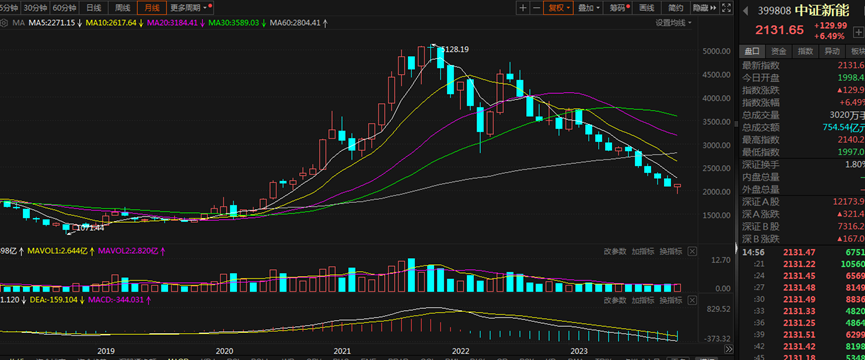The image size is (865, 360).
Task: Click 加指标 in volume panel
Action: click(x=643, y=251)
